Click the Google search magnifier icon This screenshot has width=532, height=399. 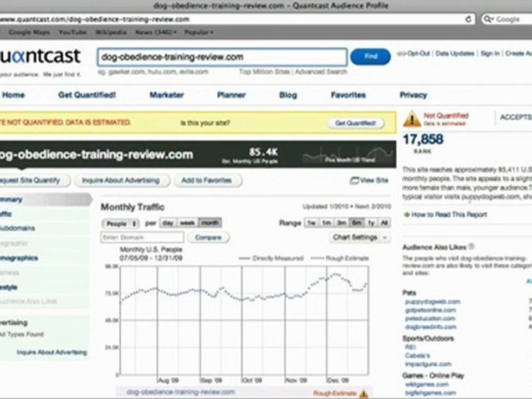(489, 19)
